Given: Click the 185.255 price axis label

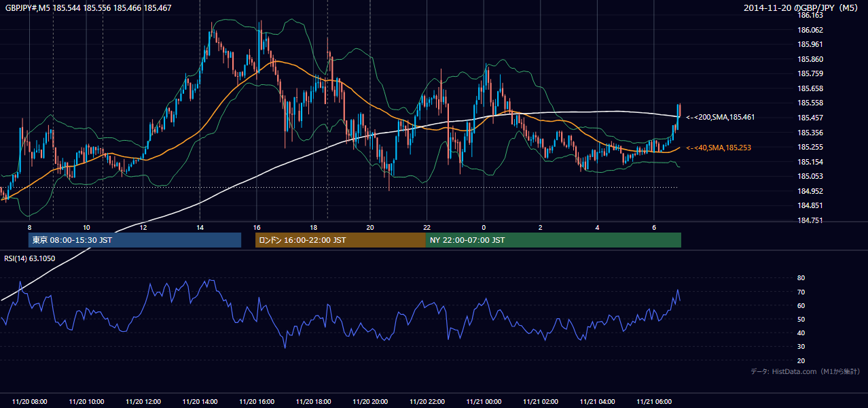Looking at the screenshot, I should (x=810, y=147).
